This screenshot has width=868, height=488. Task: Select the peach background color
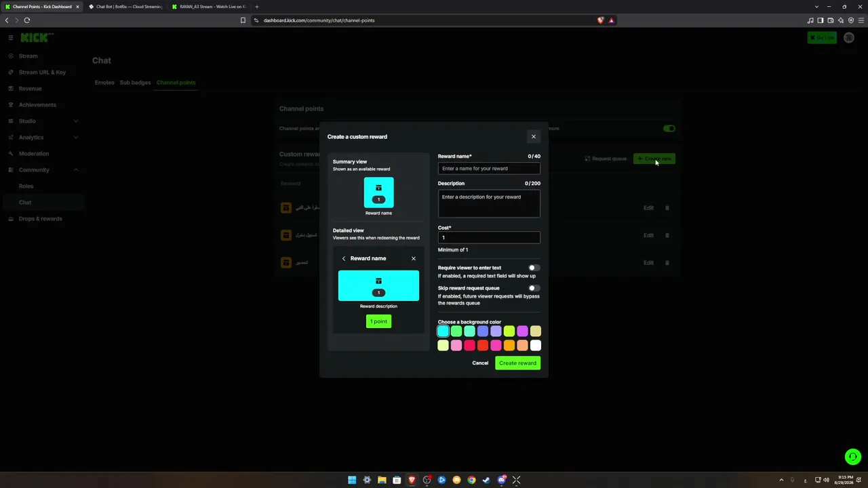point(522,346)
